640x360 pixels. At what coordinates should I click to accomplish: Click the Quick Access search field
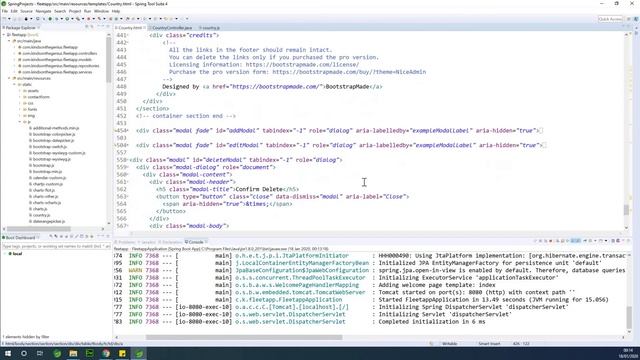pos(610,19)
